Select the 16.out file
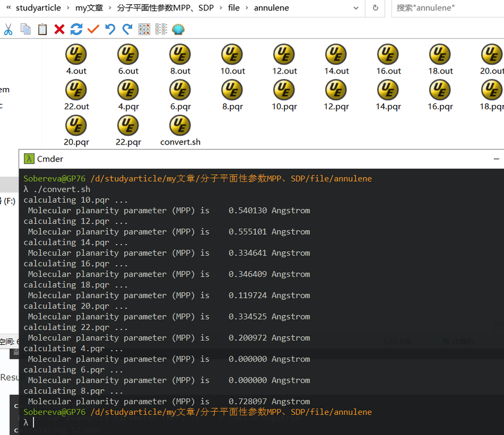Screen dimensions: 504x435 pos(389,60)
